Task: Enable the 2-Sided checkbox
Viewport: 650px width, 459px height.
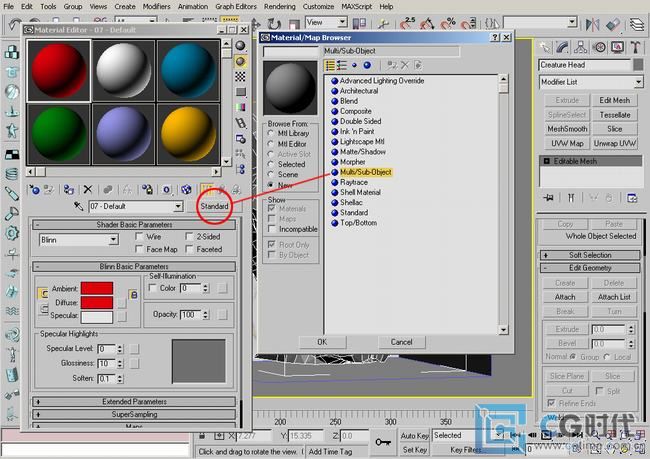Action: pyautogui.click(x=189, y=236)
